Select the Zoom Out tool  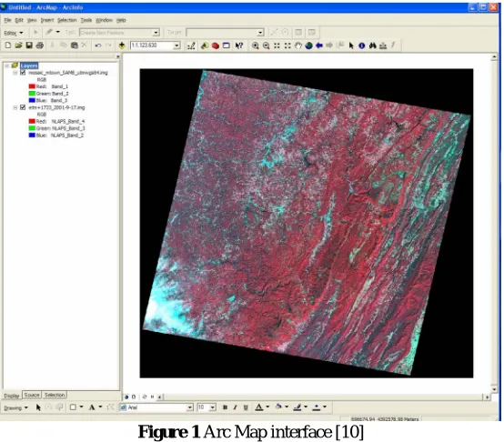point(267,45)
